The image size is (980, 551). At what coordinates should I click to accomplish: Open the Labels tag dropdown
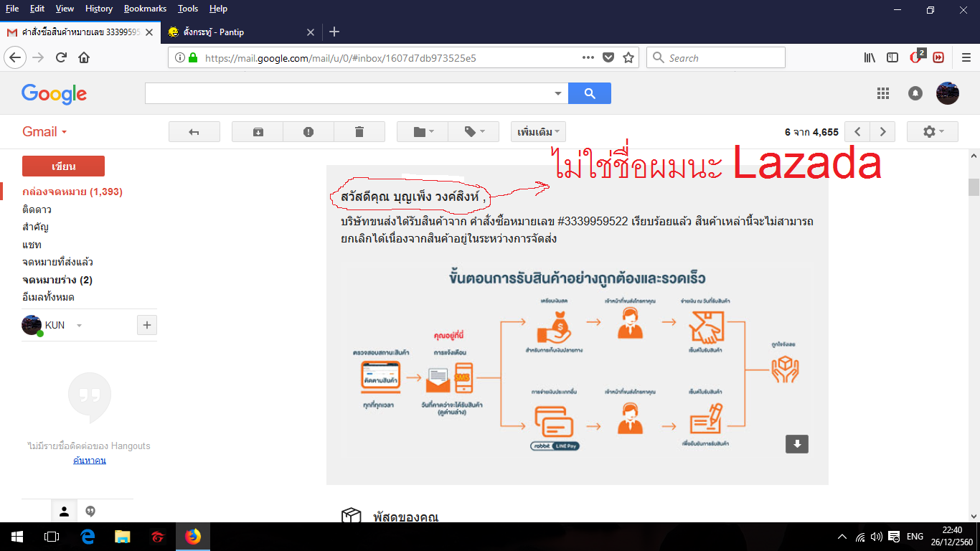pos(474,132)
